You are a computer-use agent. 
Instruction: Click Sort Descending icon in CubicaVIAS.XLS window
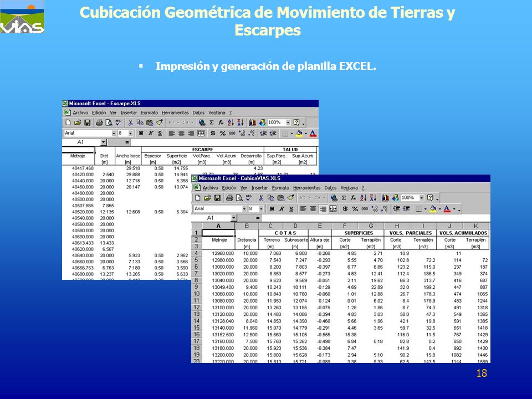(373, 198)
